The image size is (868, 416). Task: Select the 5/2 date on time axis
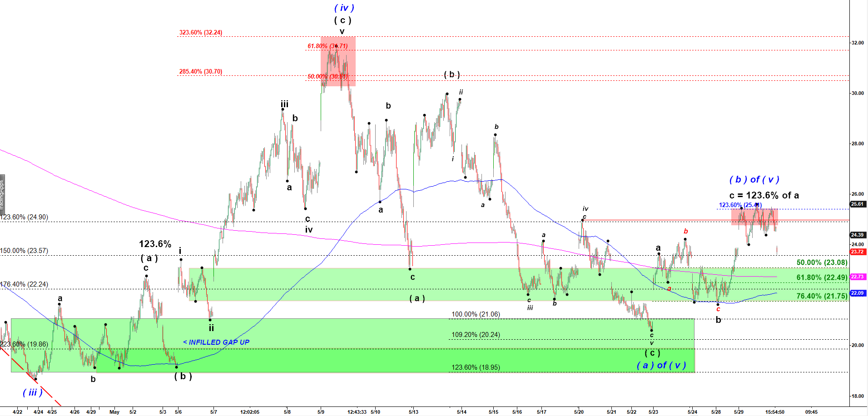click(x=133, y=412)
